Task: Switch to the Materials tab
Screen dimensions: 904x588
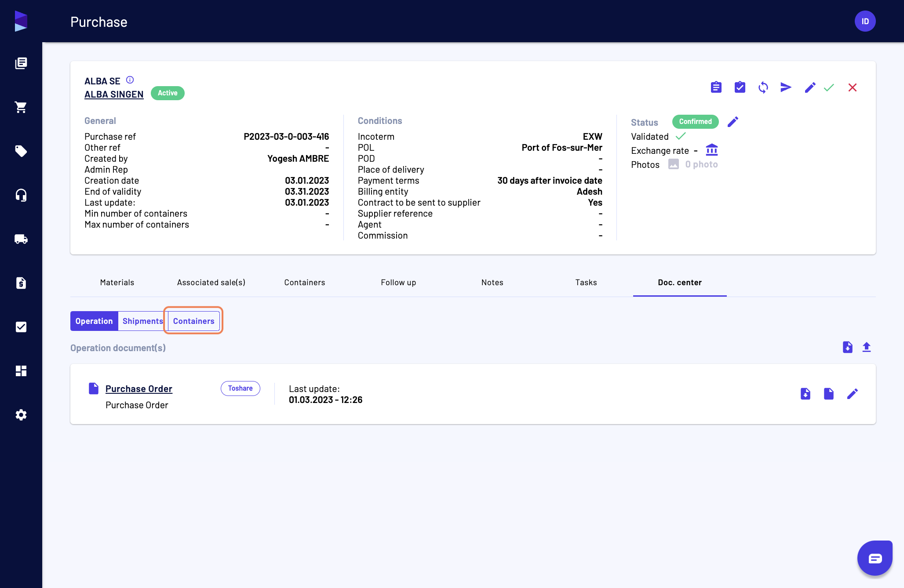Action: point(117,283)
